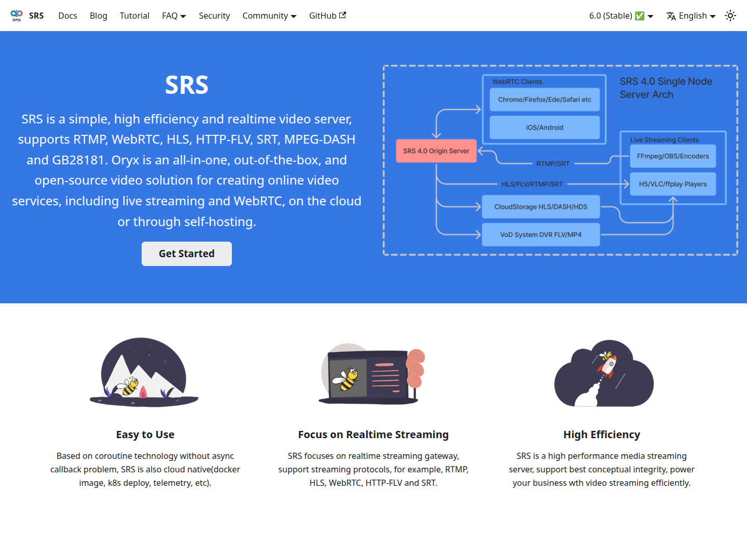
Task: Click the SRS 4.0 Origin Server box
Action: pyautogui.click(x=436, y=151)
